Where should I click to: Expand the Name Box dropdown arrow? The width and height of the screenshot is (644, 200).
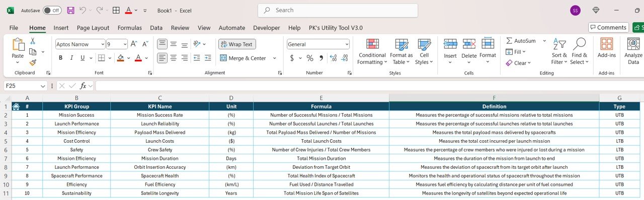(42, 86)
